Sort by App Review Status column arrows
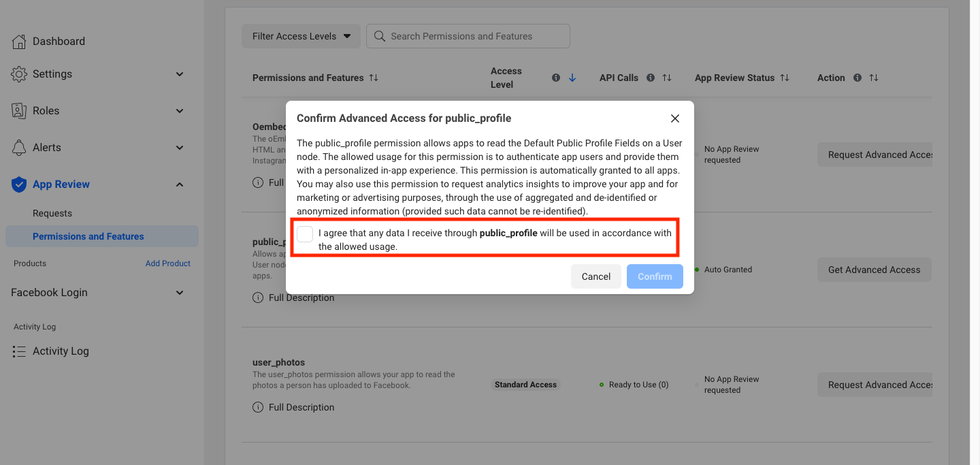The height and width of the screenshot is (465, 980). pyautogui.click(x=785, y=78)
